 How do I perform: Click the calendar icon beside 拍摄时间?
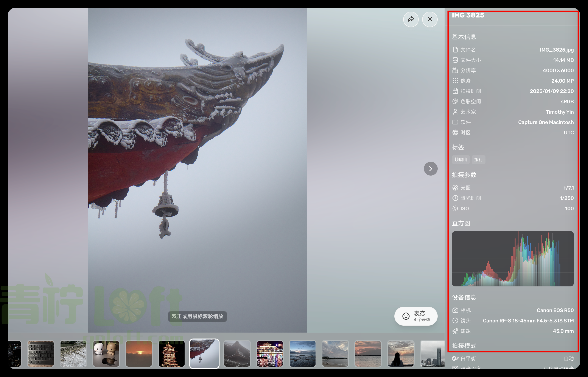455,91
